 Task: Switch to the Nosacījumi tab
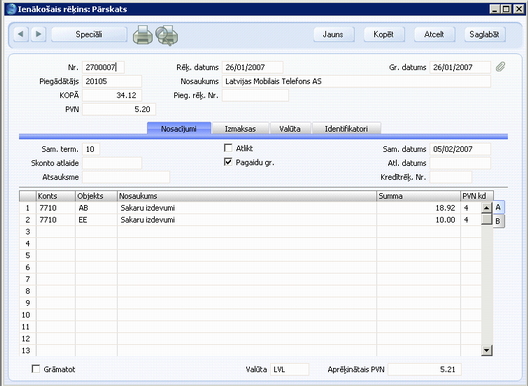(179, 129)
